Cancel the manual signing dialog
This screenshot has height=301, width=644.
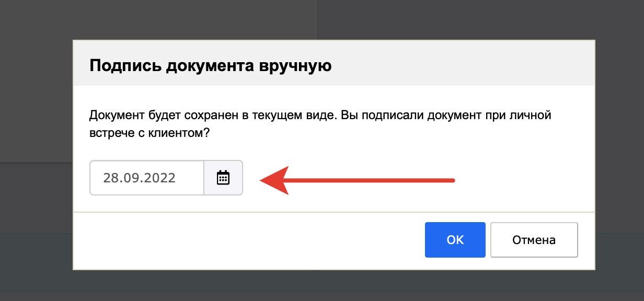coord(534,240)
